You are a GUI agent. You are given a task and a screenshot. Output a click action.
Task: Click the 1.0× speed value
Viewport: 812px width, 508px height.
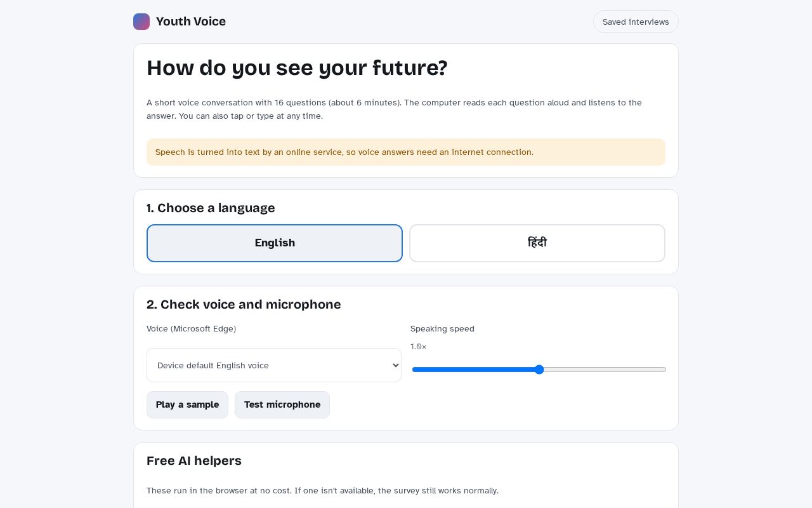click(x=419, y=347)
